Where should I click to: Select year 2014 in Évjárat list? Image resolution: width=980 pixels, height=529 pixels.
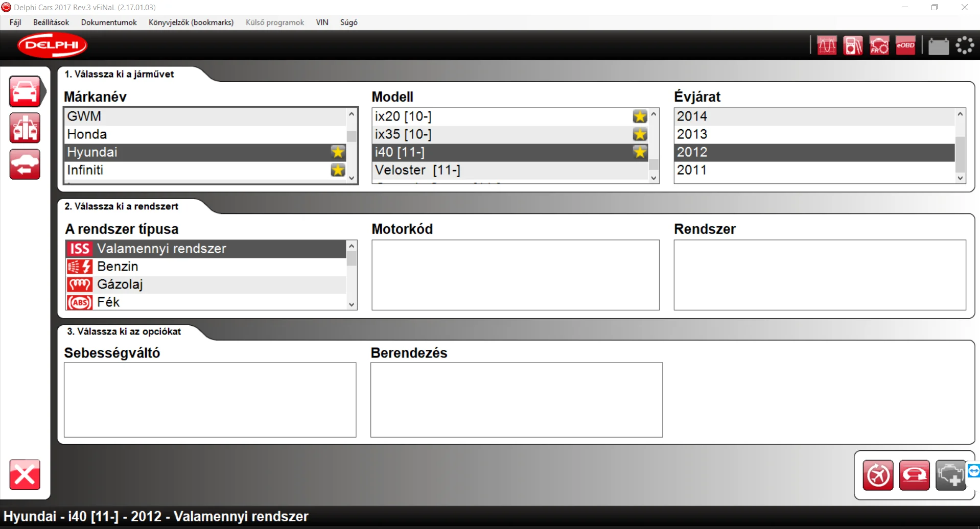[814, 116]
